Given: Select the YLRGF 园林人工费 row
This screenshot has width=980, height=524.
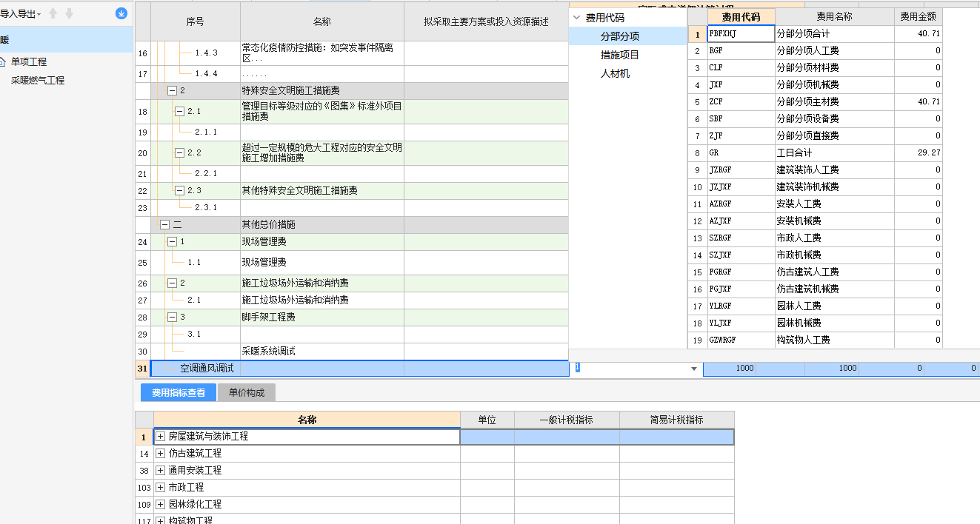Looking at the screenshot, I should click(815, 306).
